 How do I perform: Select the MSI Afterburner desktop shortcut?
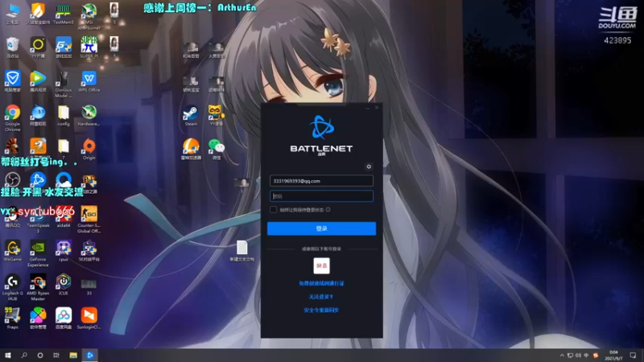click(x=89, y=15)
